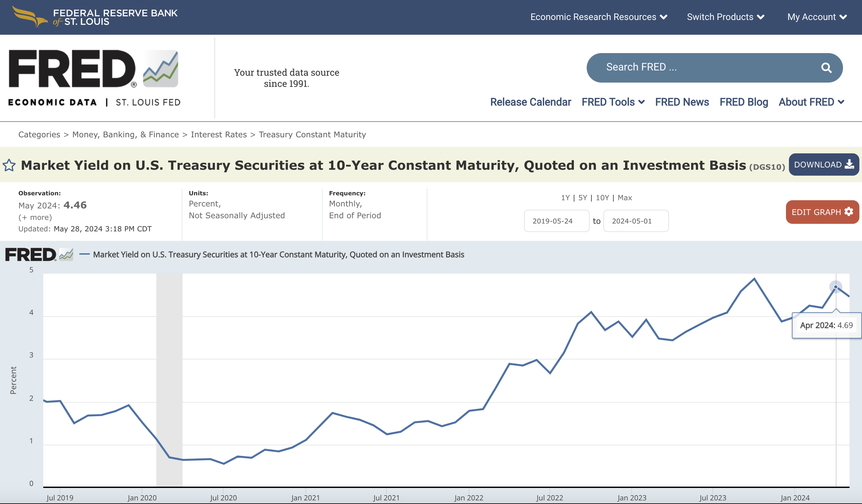Click the gray recession shaded band
Screen dimensions: 862x504
tap(169, 379)
